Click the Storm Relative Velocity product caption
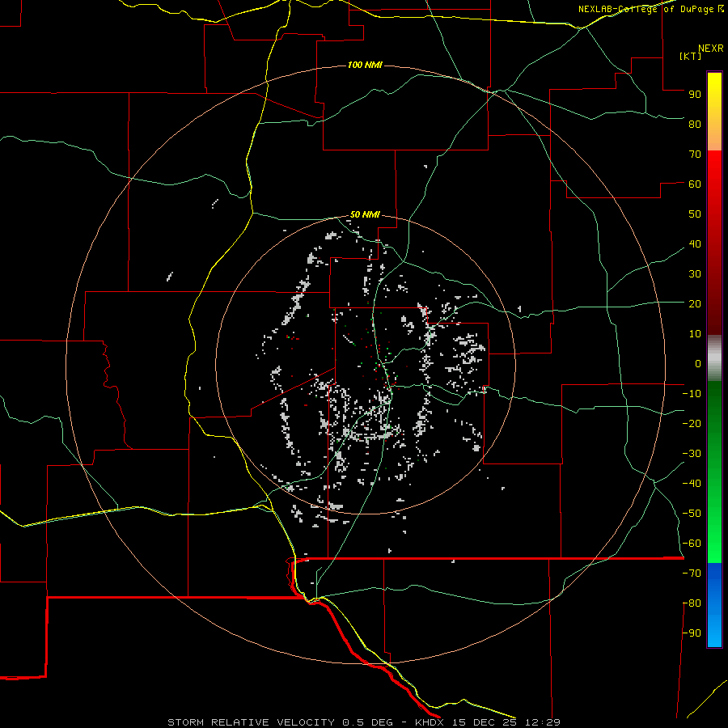The width and height of the screenshot is (728, 728). [x=364, y=722]
